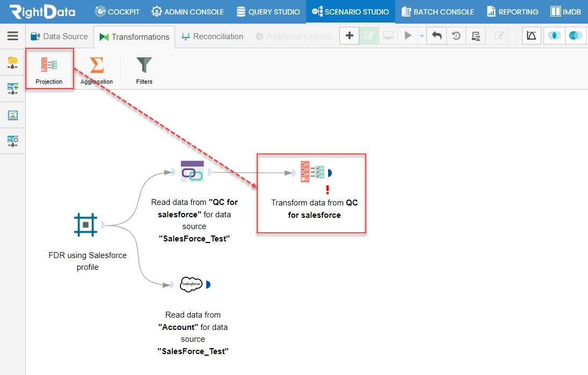Click the play run scenario button
This screenshot has width=588, height=375.
coord(408,35)
